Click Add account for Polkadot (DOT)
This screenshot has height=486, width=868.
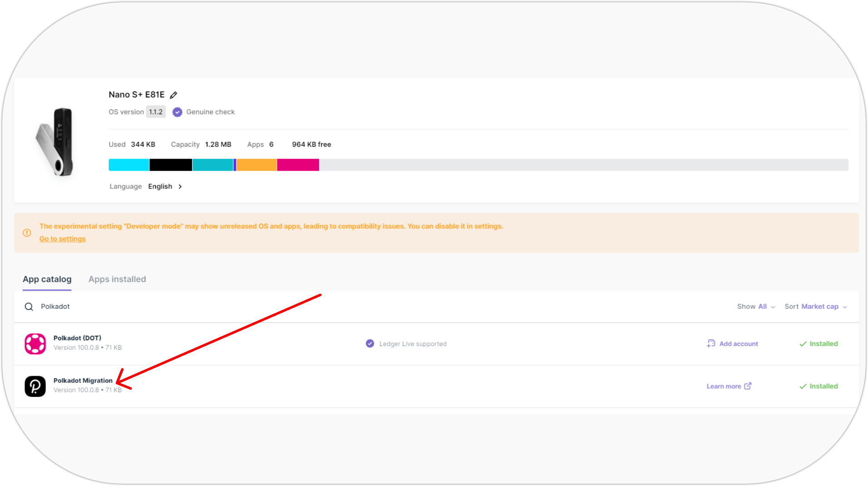tap(733, 344)
